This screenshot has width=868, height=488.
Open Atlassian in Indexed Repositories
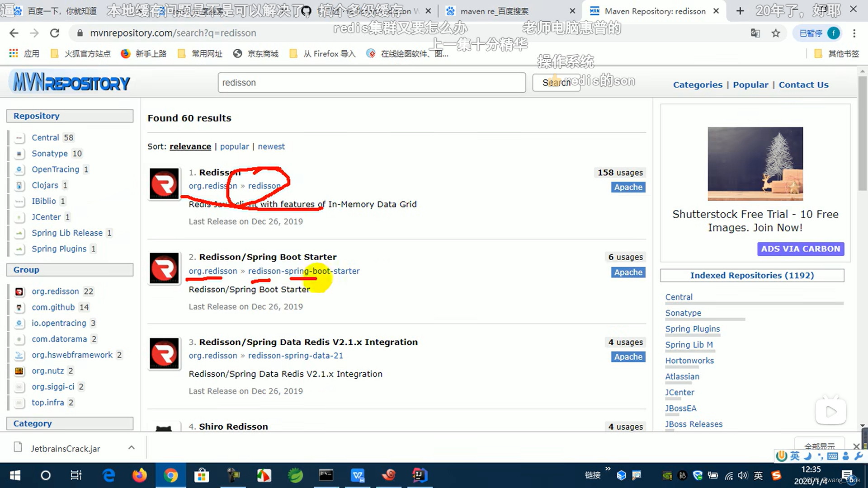pos(682,376)
